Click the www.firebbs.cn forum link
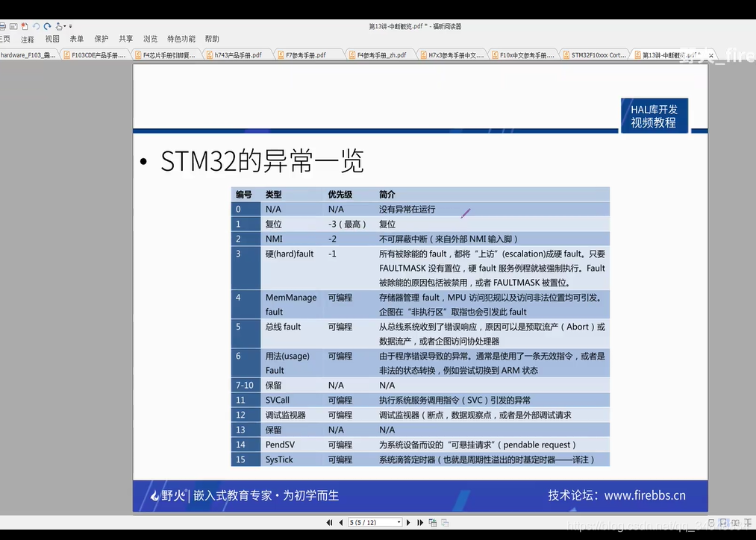The height and width of the screenshot is (540, 756). pyautogui.click(x=645, y=496)
